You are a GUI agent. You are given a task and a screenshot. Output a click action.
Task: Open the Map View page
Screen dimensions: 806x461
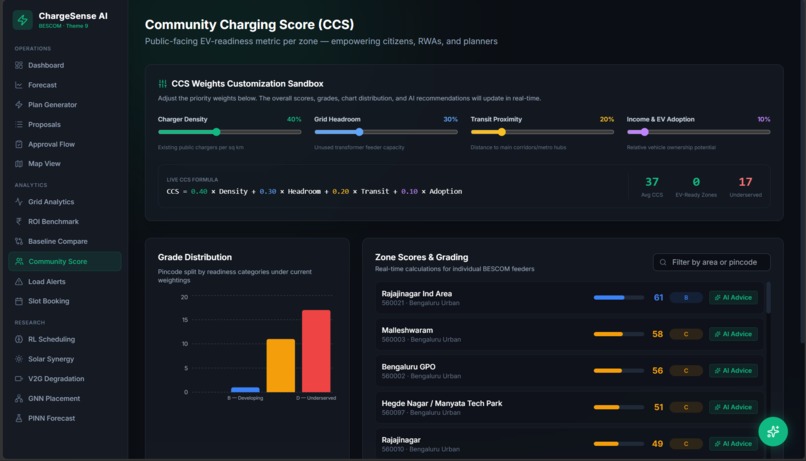[x=65, y=163]
